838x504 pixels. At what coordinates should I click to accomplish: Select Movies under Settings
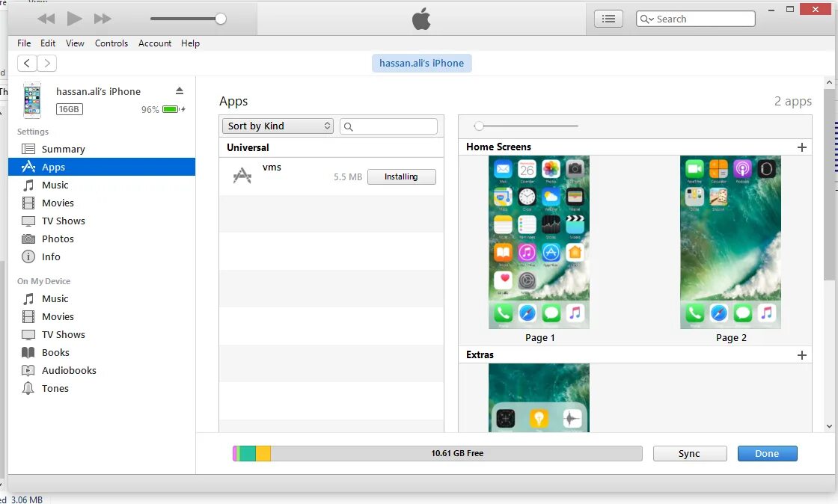[102, 203]
